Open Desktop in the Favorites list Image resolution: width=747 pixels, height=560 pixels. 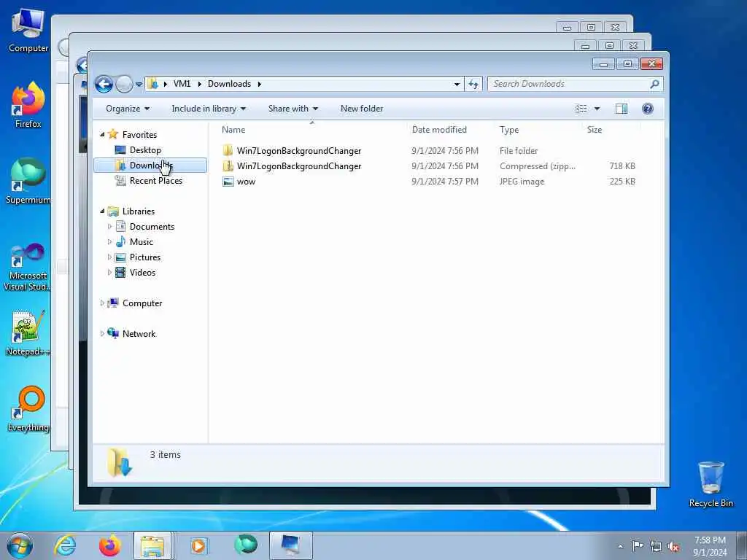[145, 150]
